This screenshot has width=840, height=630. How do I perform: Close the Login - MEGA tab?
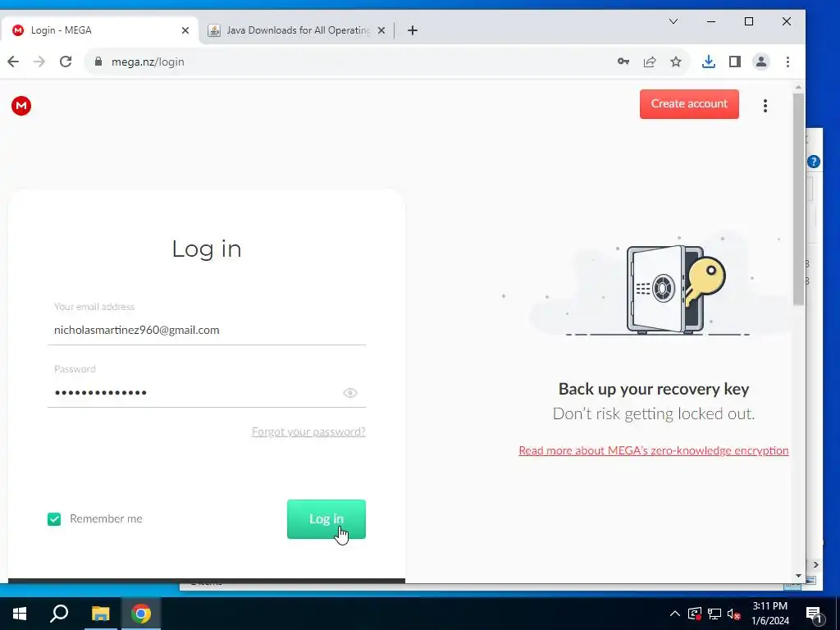(185, 30)
